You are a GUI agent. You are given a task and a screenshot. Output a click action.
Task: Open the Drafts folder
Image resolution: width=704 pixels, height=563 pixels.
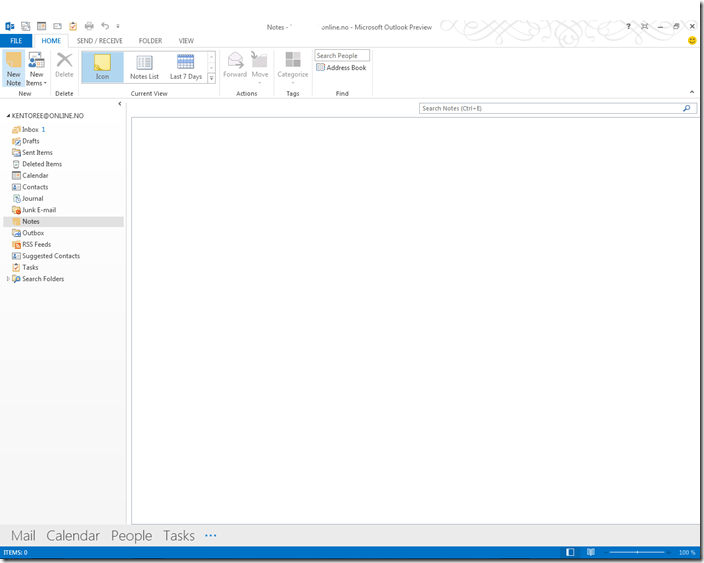pos(63,141)
